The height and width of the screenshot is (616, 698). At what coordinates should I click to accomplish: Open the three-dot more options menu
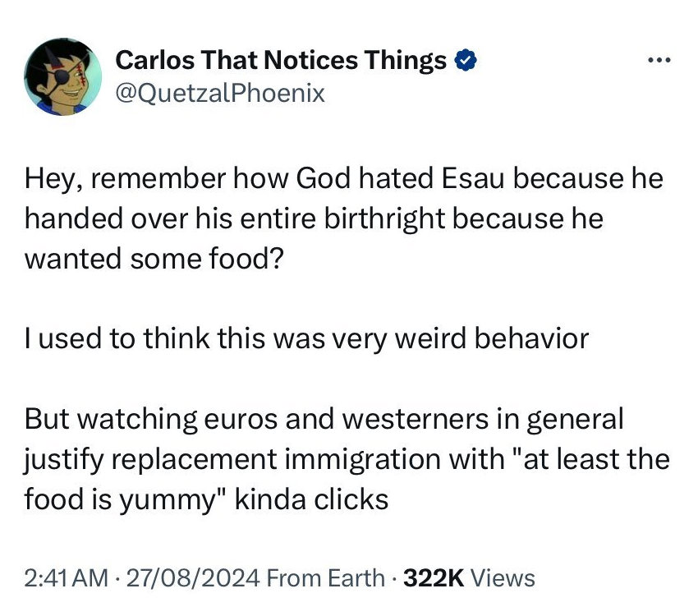point(659,62)
